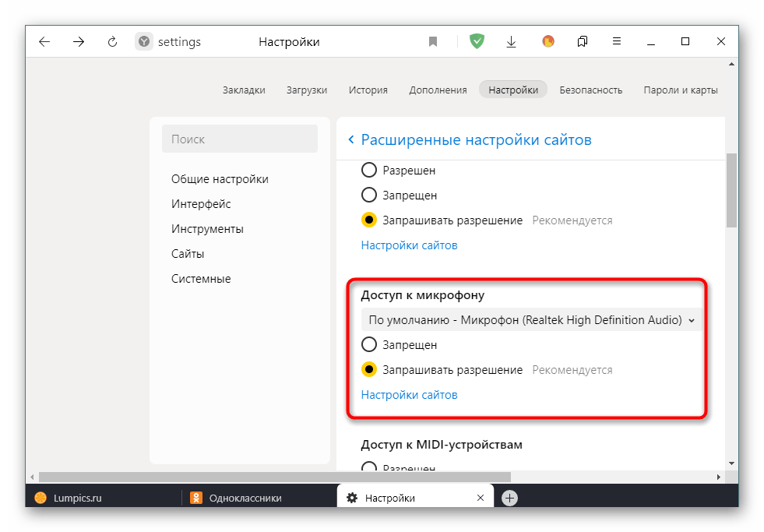Open Системные in the settings sidebar

(x=201, y=278)
